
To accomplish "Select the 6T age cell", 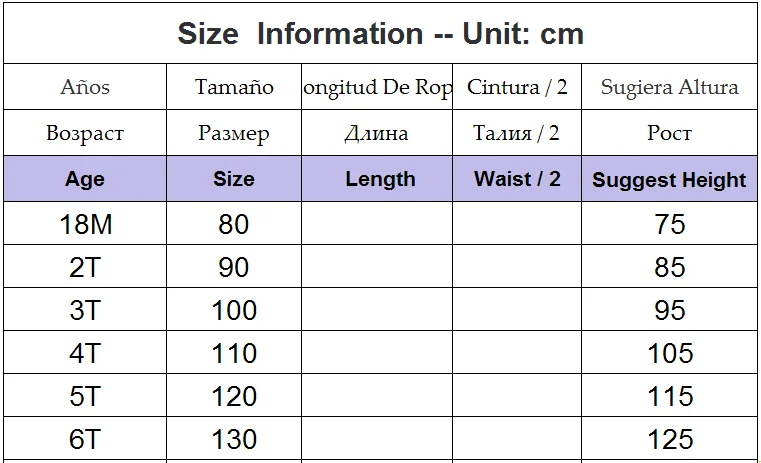I will pyautogui.click(x=85, y=438).
